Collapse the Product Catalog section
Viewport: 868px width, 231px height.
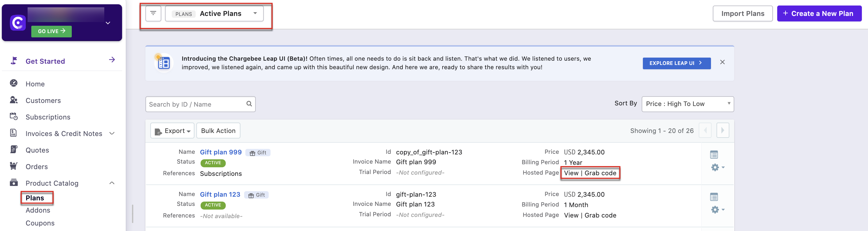[x=112, y=183]
